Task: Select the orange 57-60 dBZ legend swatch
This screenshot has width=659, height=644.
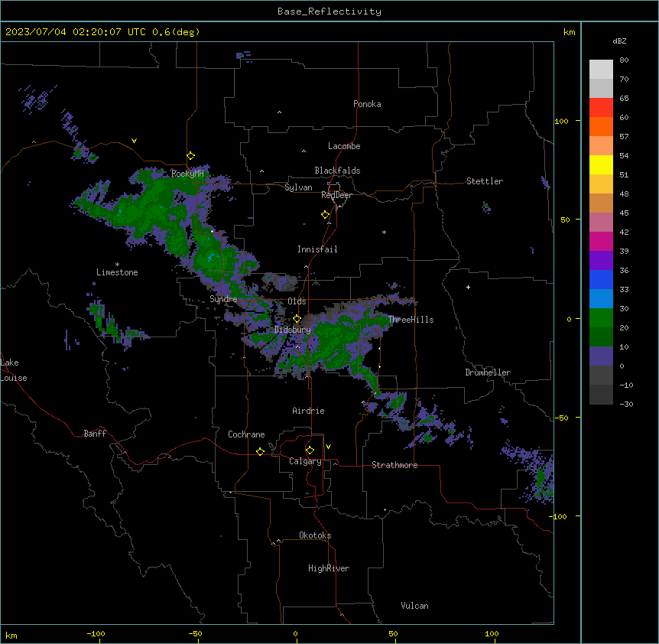Action: 601,126
